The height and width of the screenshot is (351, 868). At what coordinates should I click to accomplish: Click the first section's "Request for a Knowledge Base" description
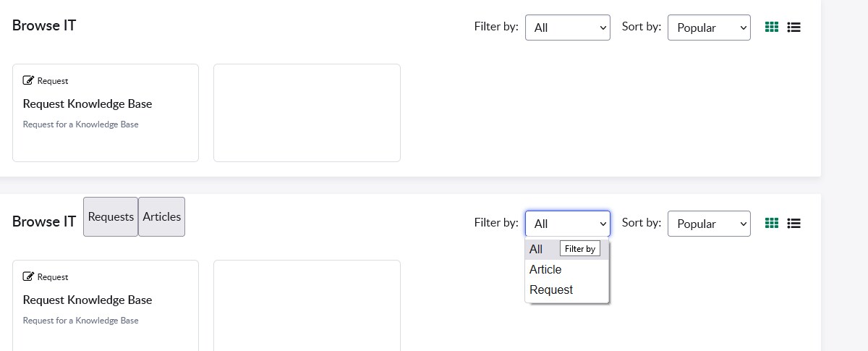pyautogui.click(x=80, y=124)
